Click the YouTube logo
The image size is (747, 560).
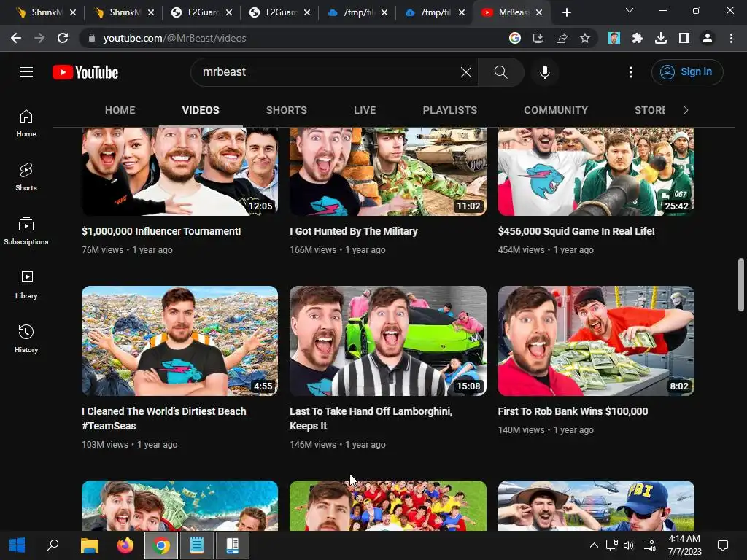pyautogui.click(x=85, y=72)
